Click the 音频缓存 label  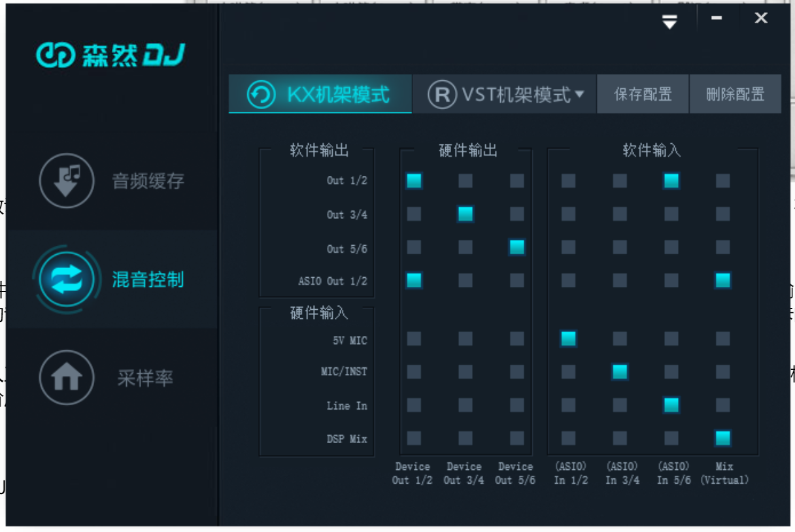[x=148, y=180]
